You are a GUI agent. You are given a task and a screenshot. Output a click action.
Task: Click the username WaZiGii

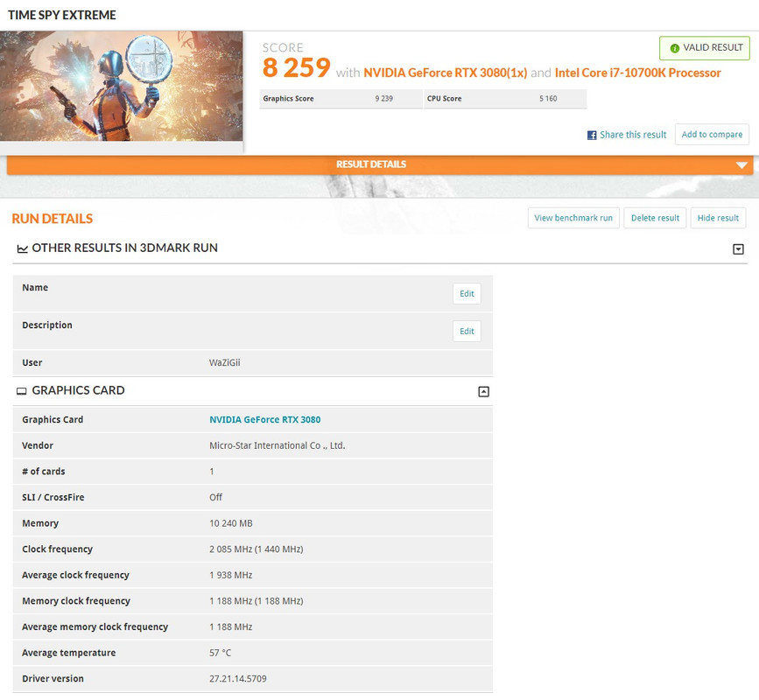(x=224, y=363)
